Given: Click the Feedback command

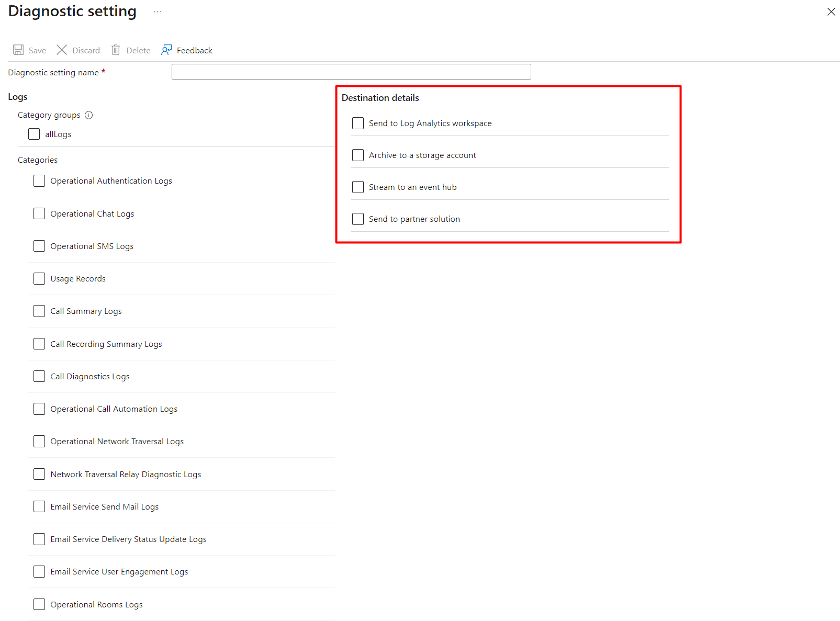Looking at the screenshot, I should [194, 50].
